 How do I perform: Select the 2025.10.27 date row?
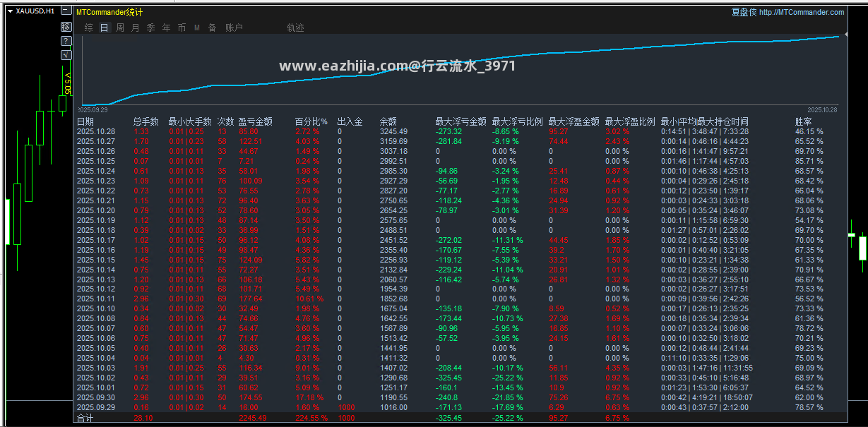(95, 141)
